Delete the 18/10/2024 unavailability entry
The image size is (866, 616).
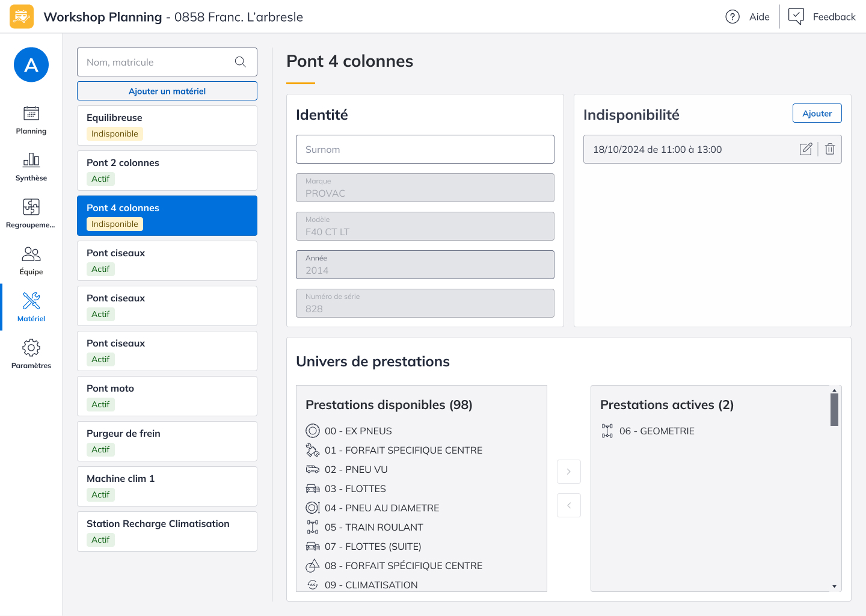tap(830, 149)
